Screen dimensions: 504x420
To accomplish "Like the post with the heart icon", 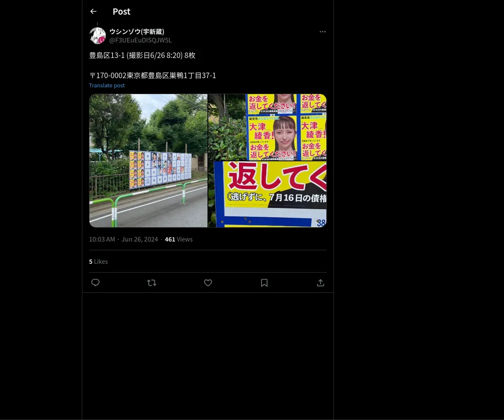I will [x=208, y=283].
